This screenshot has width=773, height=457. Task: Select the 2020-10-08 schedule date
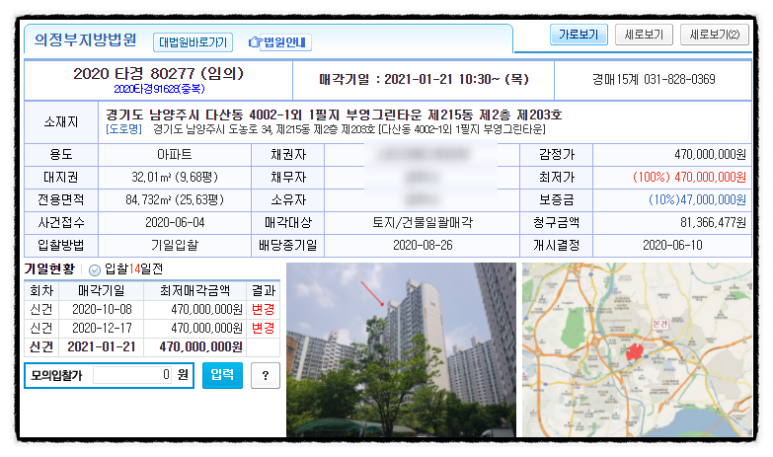click(102, 310)
